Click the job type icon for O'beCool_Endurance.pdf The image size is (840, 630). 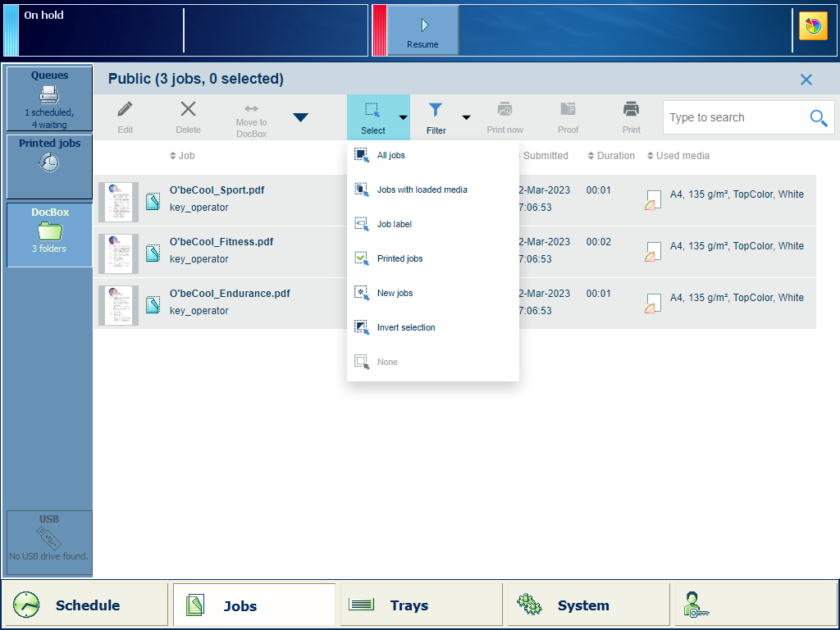tap(153, 305)
